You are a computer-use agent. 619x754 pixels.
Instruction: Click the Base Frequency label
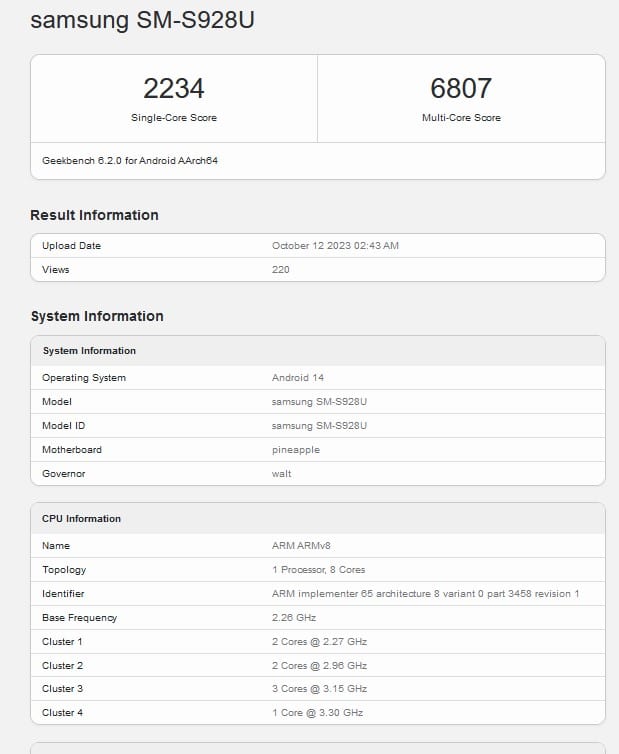click(x=79, y=618)
